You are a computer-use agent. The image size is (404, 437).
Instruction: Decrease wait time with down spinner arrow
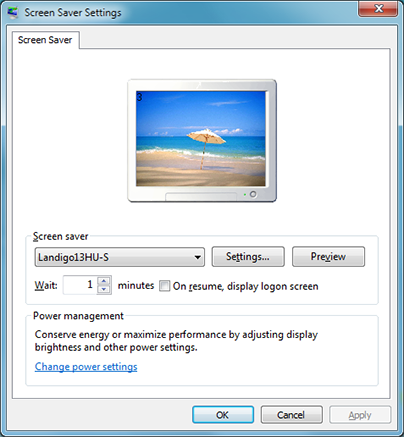click(x=104, y=289)
